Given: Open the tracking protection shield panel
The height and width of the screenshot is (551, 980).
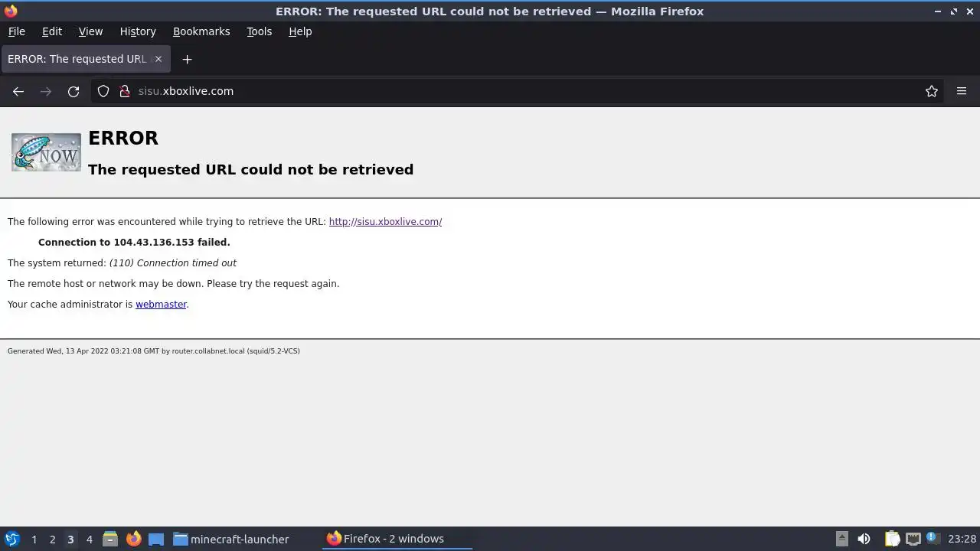Looking at the screenshot, I should (103, 91).
